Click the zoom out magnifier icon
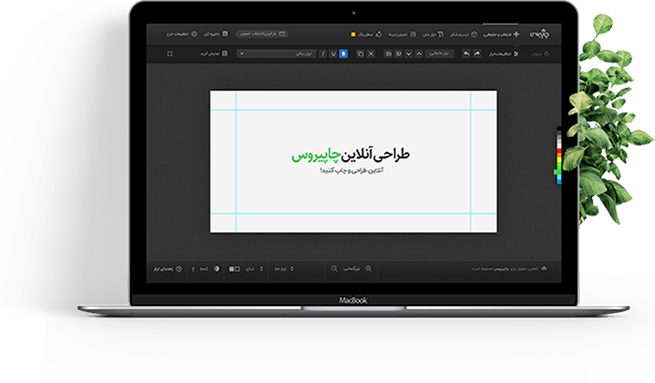This screenshot has width=655, height=383. (334, 269)
